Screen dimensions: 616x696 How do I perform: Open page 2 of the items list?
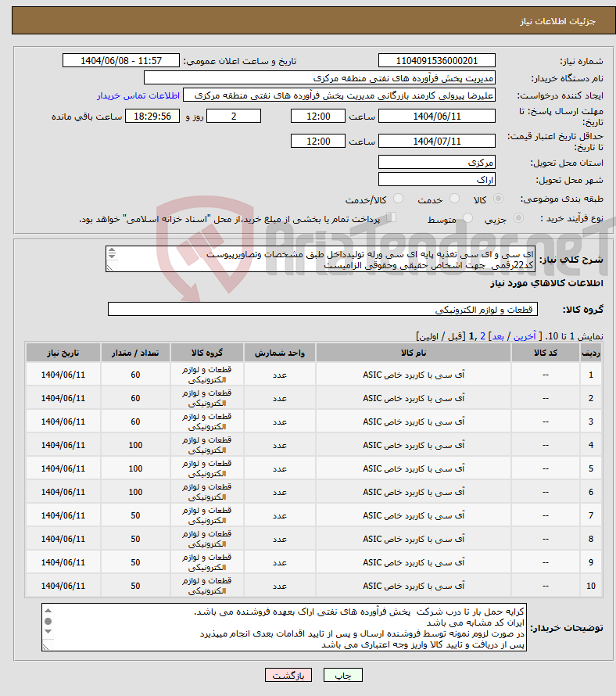tap(483, 336)
